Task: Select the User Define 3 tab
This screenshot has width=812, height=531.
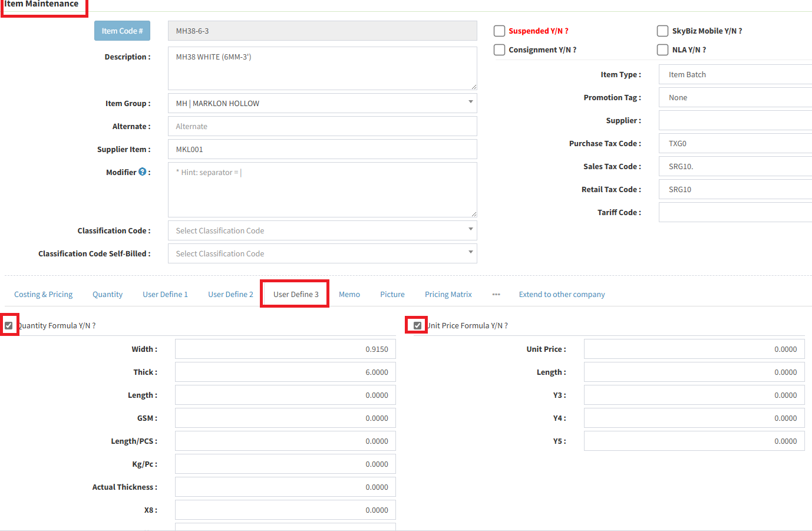Action: [296, 294]
